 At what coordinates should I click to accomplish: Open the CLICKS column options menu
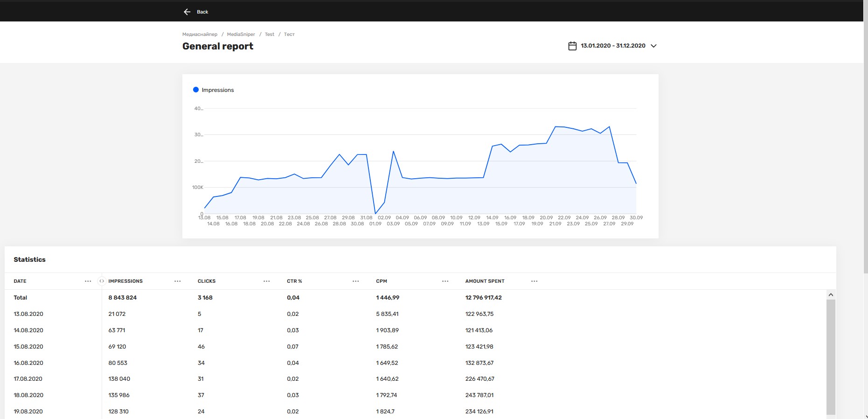pos(266,281)
